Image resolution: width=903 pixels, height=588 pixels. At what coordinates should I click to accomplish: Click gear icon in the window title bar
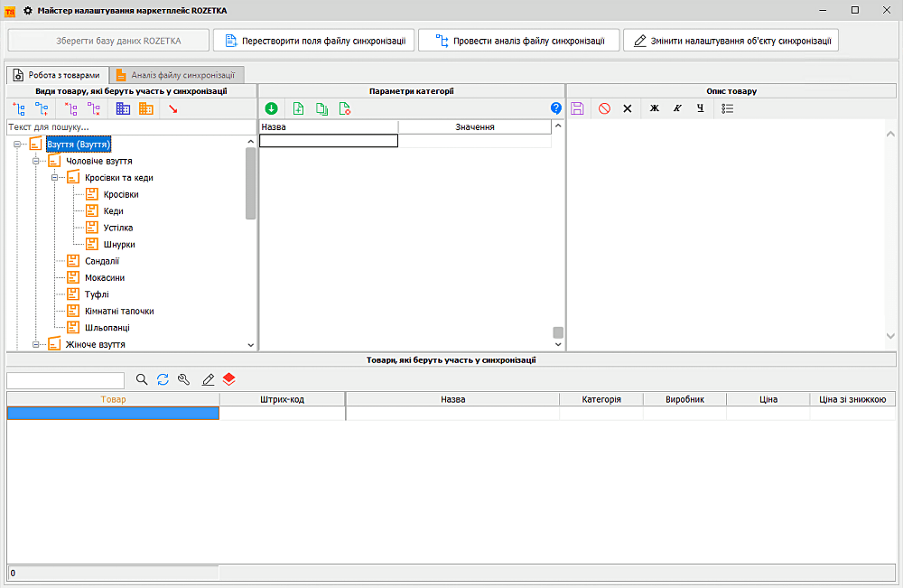pos(28,10)
